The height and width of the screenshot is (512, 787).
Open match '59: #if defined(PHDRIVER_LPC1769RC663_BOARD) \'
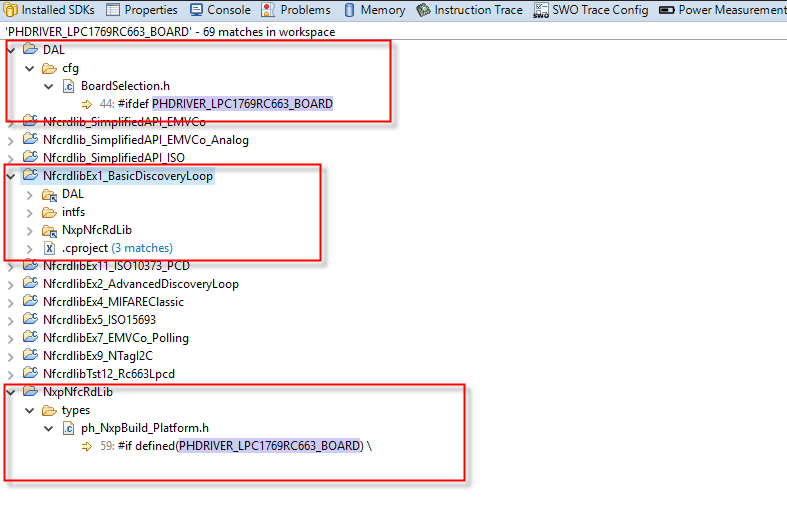pyautogui.click(x=236, y=446)
